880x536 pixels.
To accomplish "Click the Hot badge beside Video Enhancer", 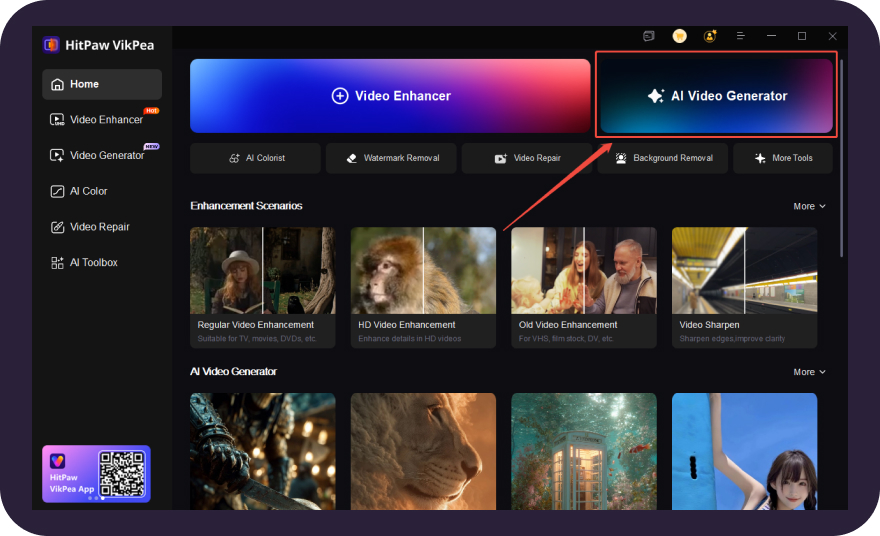I will 152,111.
